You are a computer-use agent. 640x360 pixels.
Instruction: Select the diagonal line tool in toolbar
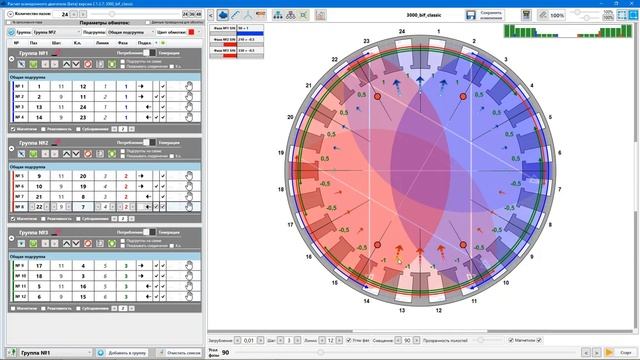(x=236, y=15)
